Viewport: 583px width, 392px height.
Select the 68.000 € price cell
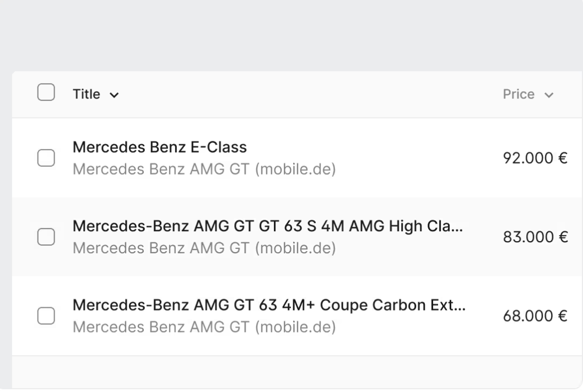[535, 316]
